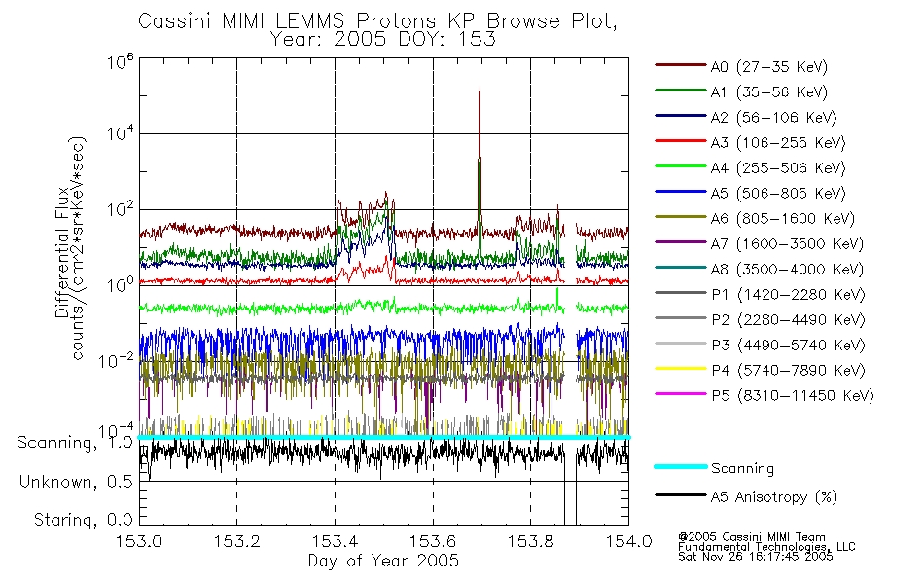The width and height of the screenshot is (924, 584).
Task: Click the A0 (27-35 KeV) legend label
Action: (x=769, y=66)
